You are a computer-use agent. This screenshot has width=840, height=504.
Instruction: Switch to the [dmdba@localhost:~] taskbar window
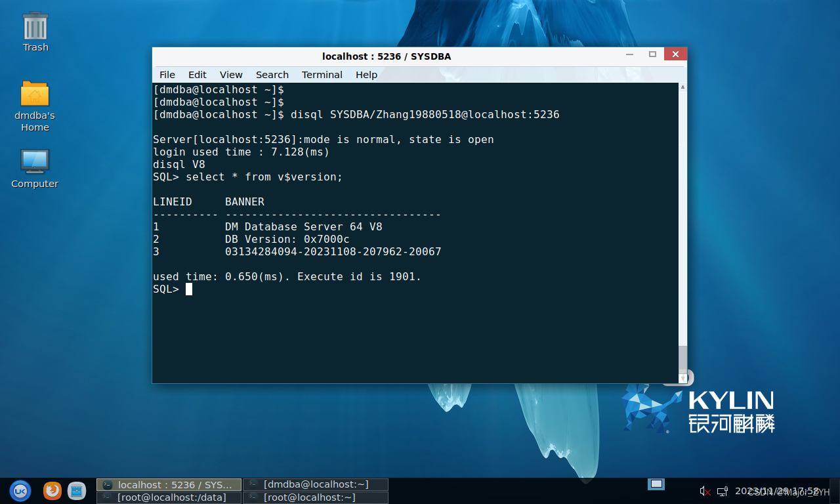(x=316, y=484)
